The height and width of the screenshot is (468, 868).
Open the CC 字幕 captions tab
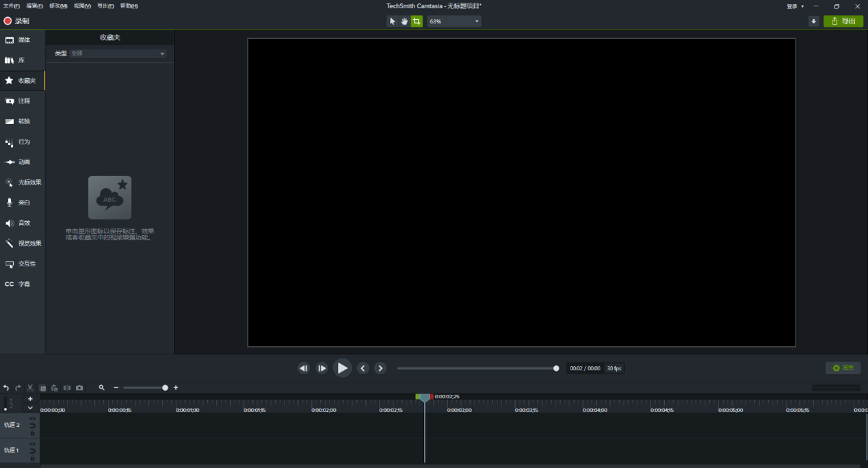click(23, 284)
